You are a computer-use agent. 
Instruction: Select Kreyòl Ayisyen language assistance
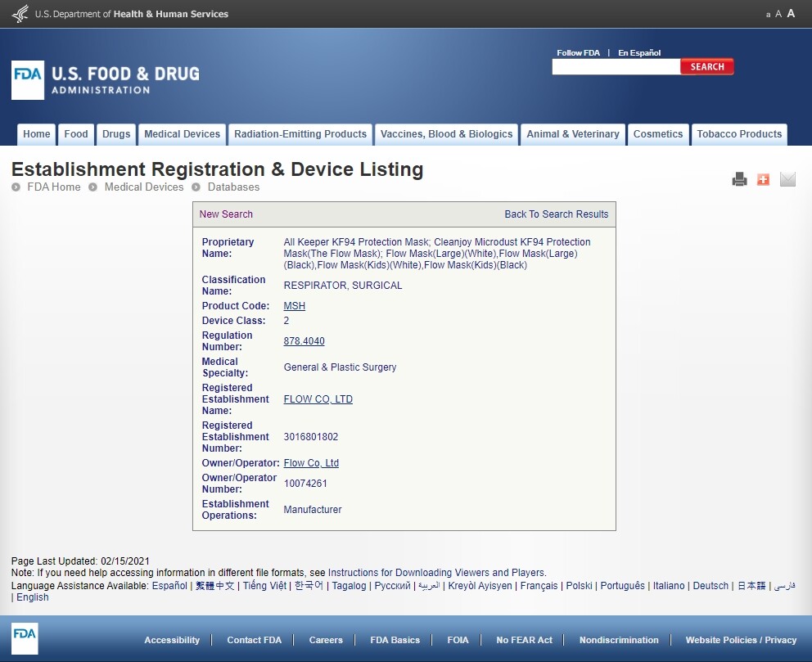(480, 585)
